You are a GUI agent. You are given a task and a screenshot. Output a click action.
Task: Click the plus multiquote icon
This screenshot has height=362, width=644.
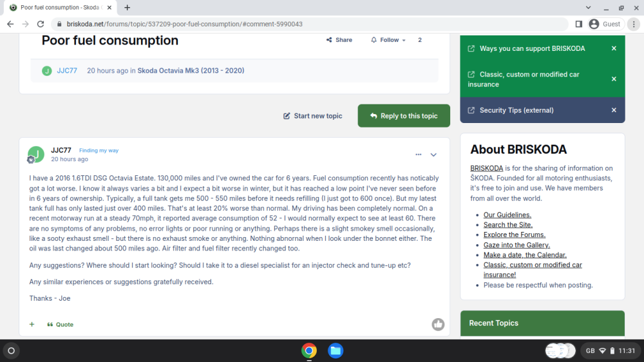tap(32, 324)
